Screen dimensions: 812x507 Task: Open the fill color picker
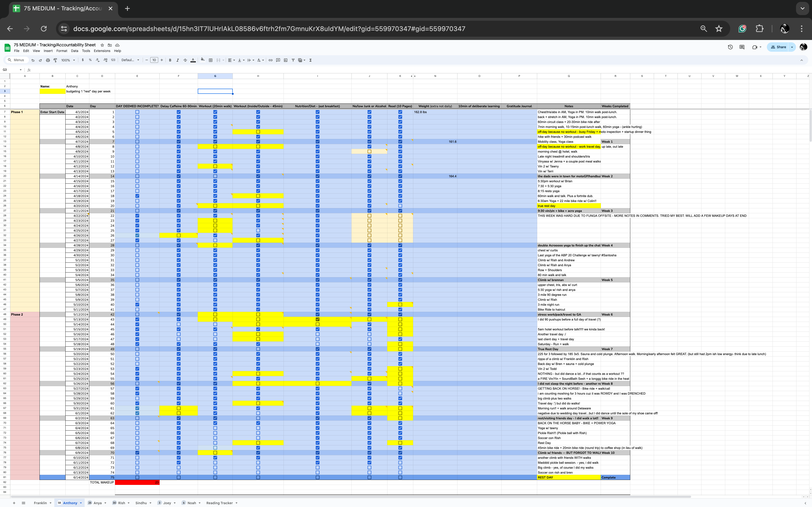coord(202,60)
